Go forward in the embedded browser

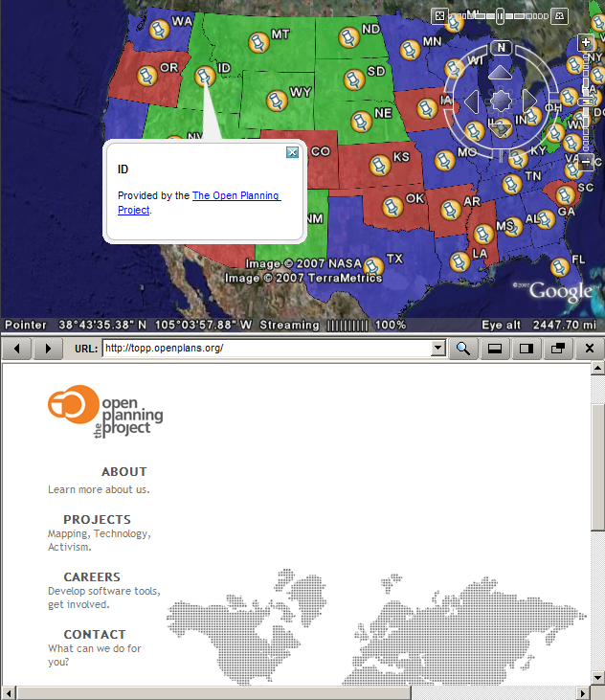coord(46,348)
